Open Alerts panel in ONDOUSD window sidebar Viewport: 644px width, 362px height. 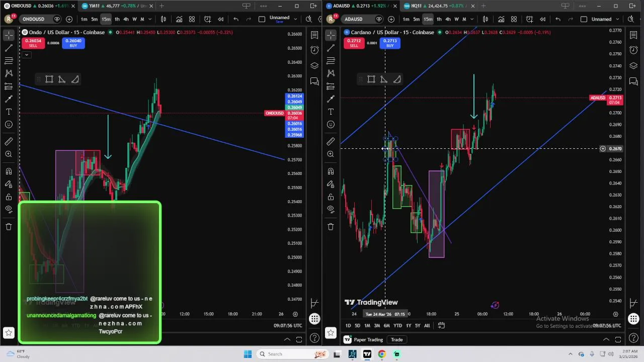point(314,50)
